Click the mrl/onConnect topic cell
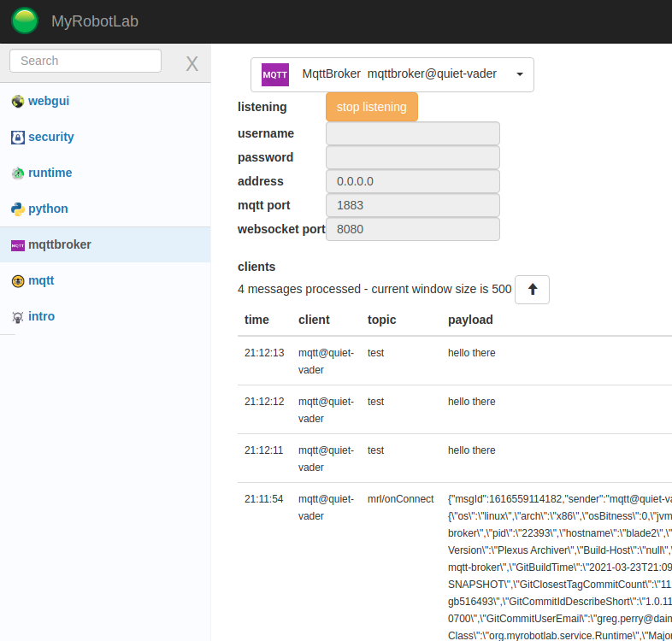672x641 pixels. coord(400,499)
